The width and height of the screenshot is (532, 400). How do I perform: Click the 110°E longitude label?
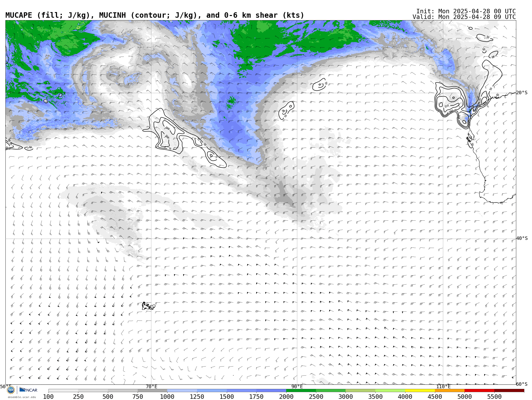point(443,386)
